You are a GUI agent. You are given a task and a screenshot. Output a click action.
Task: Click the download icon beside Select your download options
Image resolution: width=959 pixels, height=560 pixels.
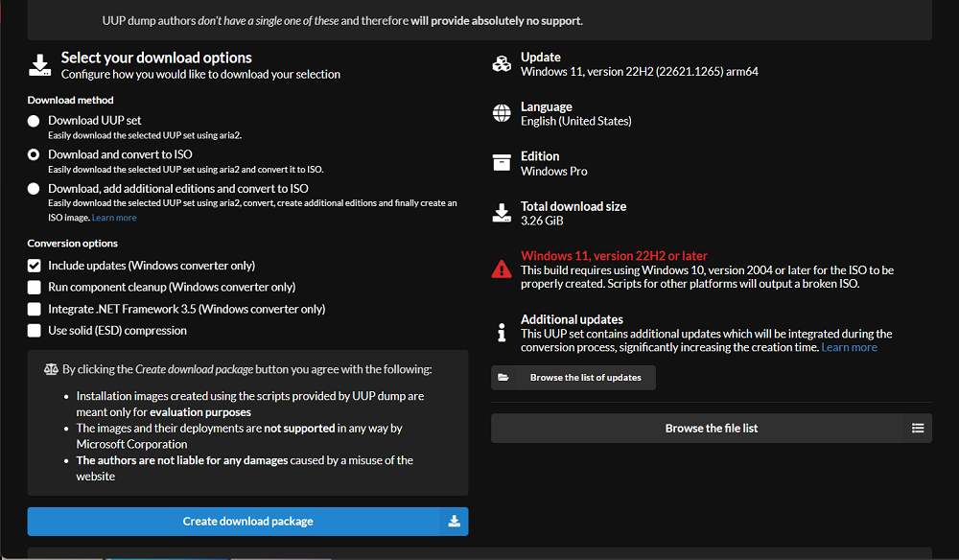pos(39,65)
